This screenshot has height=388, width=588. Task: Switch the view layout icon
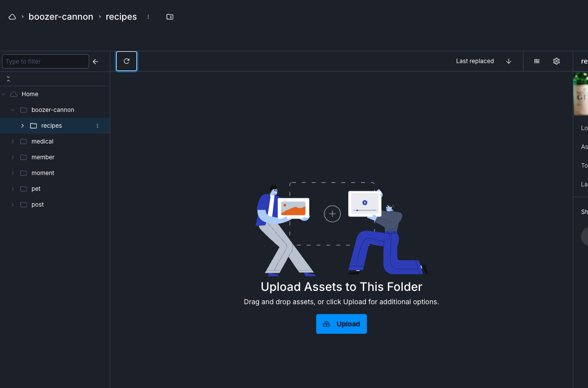pyautogui.click(x=537, y=61)
